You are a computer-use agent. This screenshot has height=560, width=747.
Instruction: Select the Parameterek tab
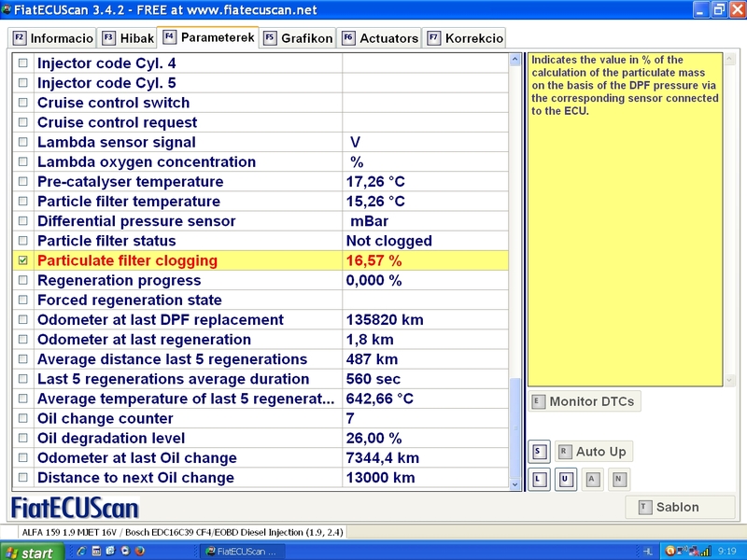point(208,37)
